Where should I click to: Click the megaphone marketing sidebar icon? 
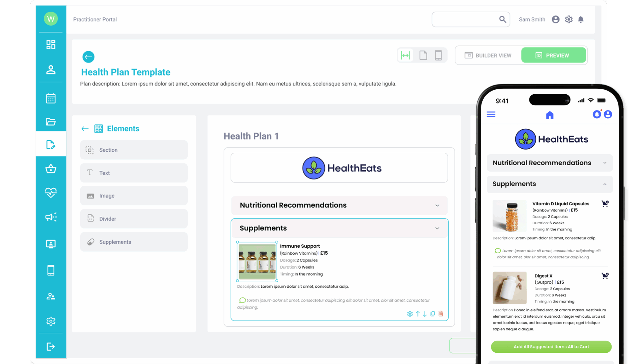pos(51,217)
